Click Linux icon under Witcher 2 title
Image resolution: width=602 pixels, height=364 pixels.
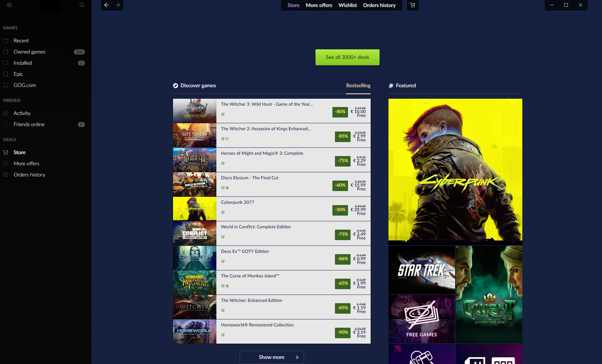coord(227,139)
